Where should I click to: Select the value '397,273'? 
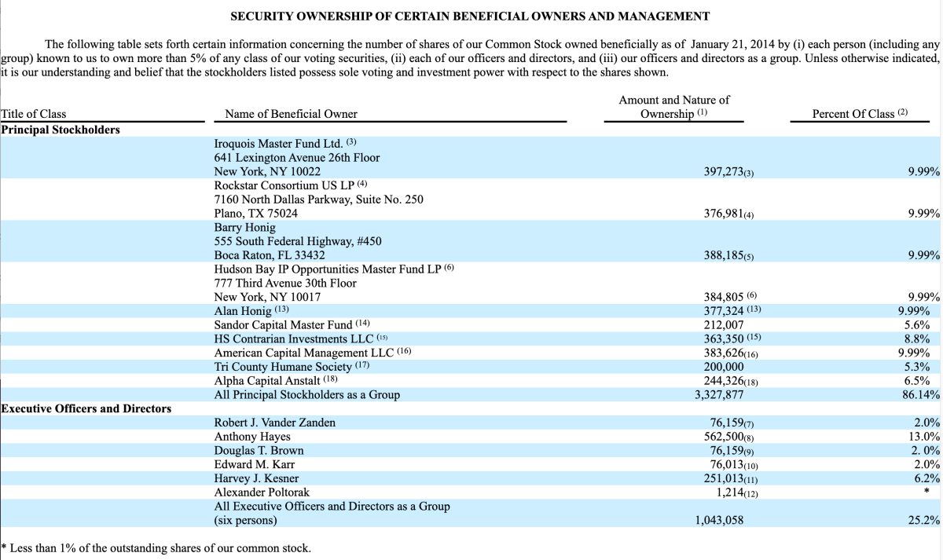[x=723, y=172]
